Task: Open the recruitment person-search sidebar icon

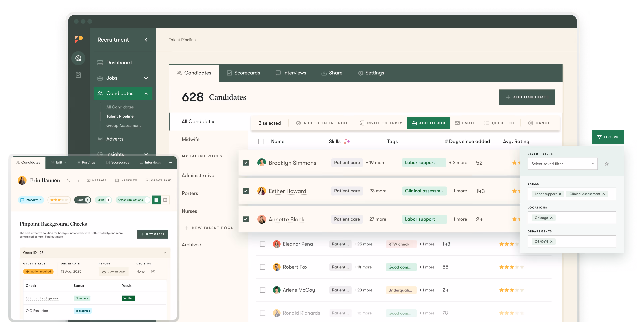Action: click(78, 58)
